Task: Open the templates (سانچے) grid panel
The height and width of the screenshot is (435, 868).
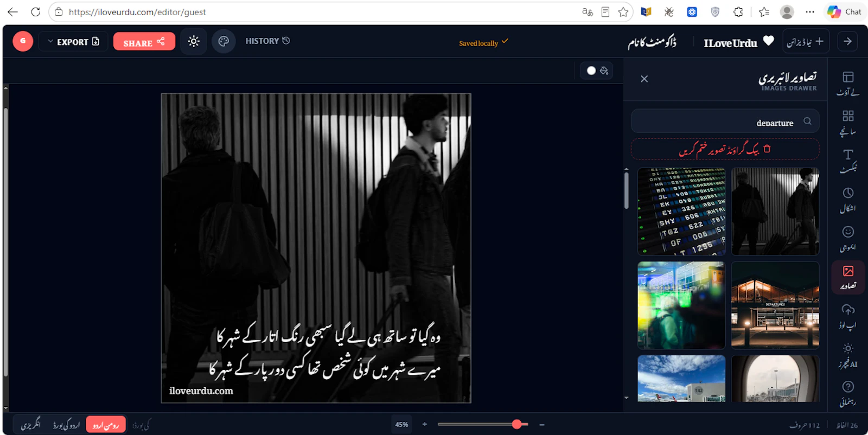Action: 848,123
